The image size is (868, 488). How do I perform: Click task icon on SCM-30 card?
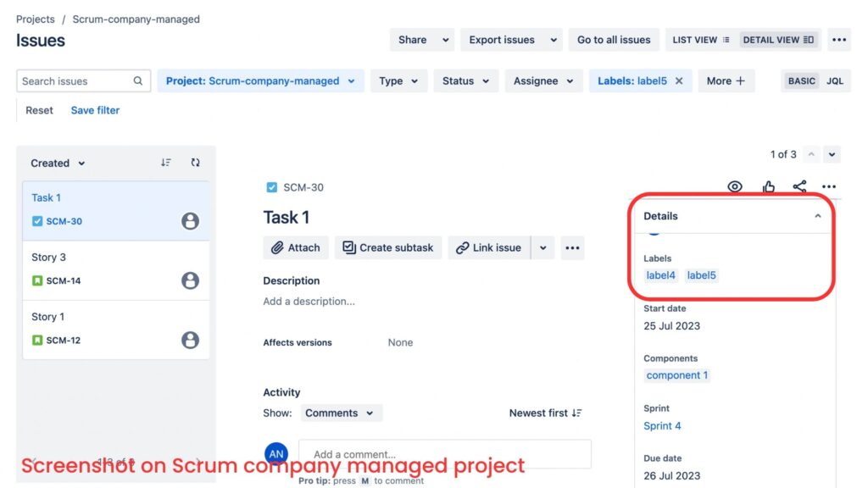pos(37,221)
